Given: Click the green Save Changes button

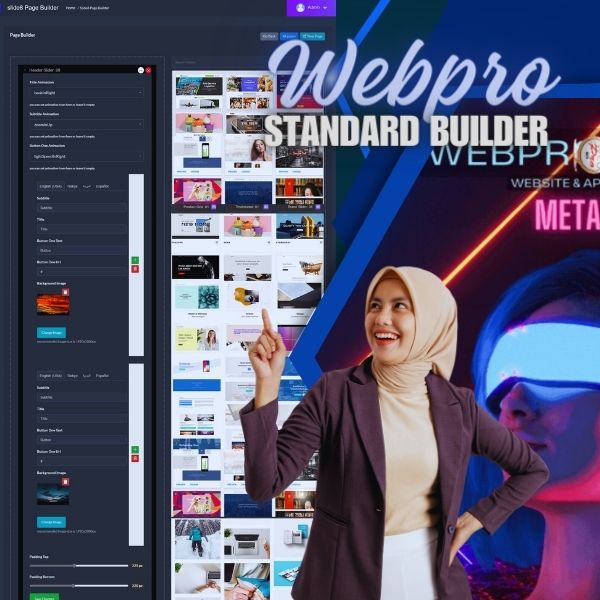Looking at the screenshot, I should (x=44, y=597).
